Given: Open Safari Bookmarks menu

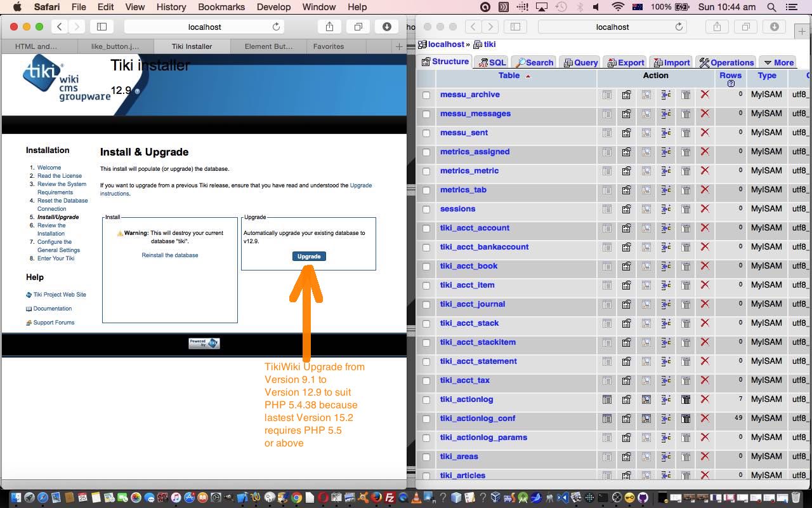Looking at the screenshot, I should click(x=221, y=7).
